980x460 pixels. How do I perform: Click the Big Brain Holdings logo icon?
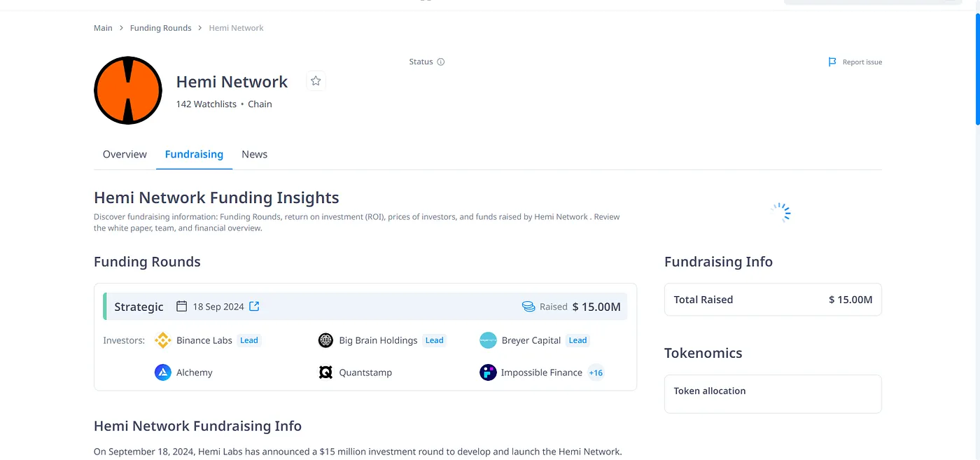click(325, 340)
